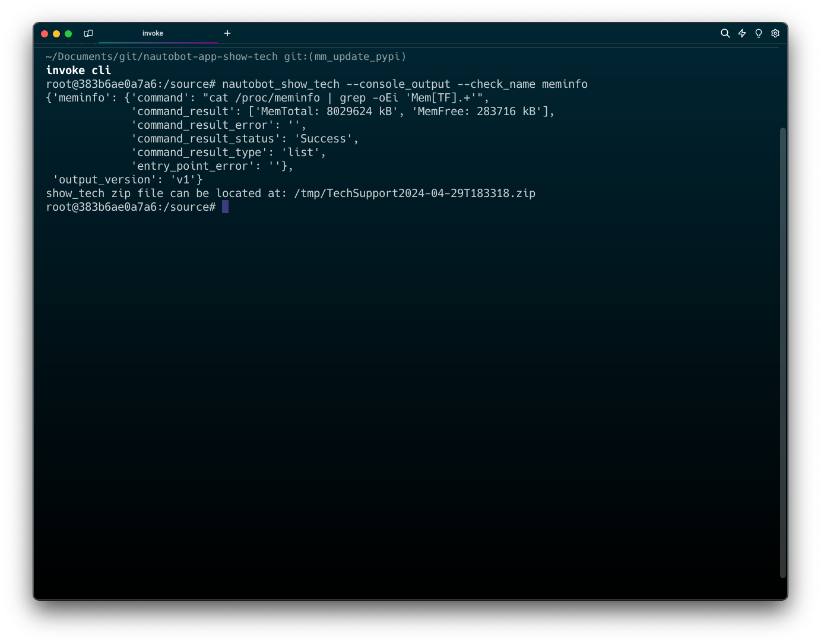Click the lightbulb tips icon
The image size is (821, 644).
pyautogui.click(x=758, y=33)
